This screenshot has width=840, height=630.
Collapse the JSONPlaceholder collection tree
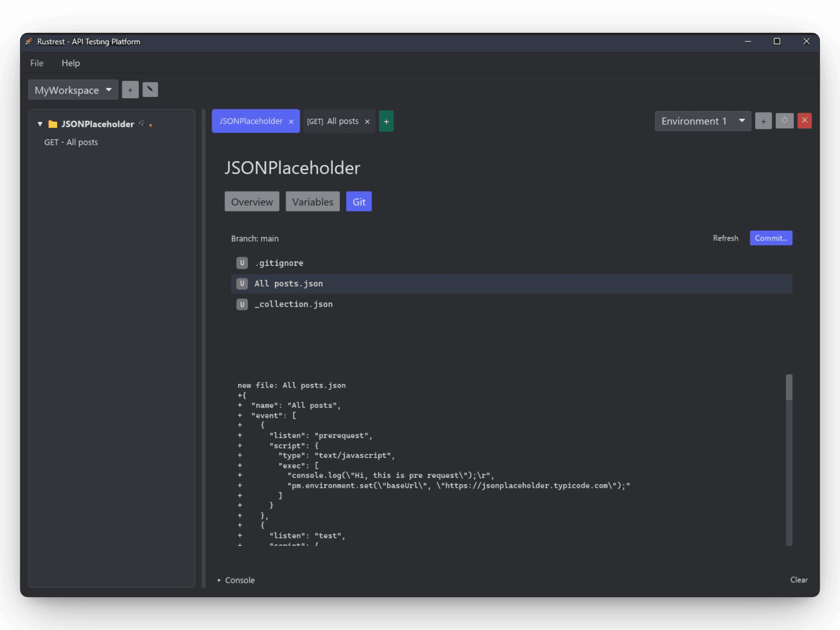click(x=40, y=124)
